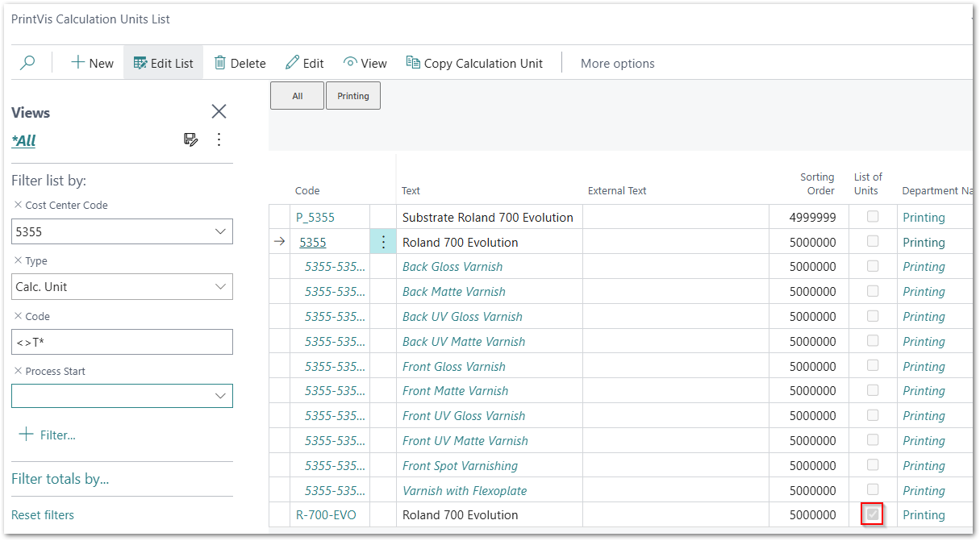
Task: Select Front Matte Varnish text
Action: [456, 391]
